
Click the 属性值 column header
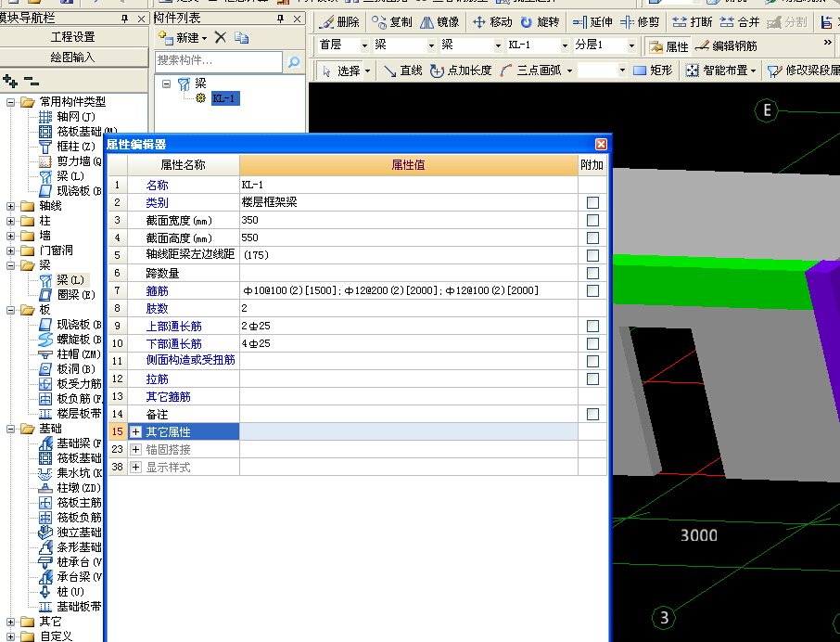point(408,165)
